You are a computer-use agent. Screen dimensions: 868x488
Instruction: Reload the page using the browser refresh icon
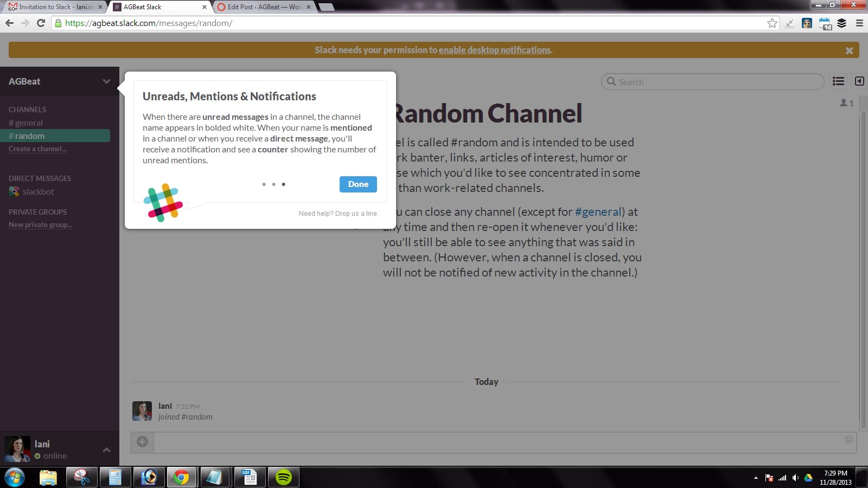tap(41, 23)
